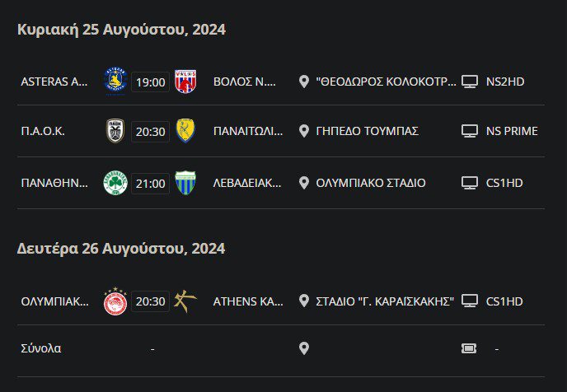Click the NS2HD broadcast channel label
Image resolution: width=567 pixels, height=392 pixels.
pyautogui.click(x=505, y=82)
